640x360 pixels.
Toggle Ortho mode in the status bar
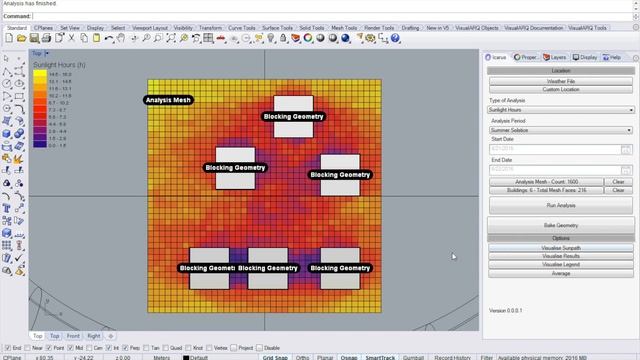302,358
